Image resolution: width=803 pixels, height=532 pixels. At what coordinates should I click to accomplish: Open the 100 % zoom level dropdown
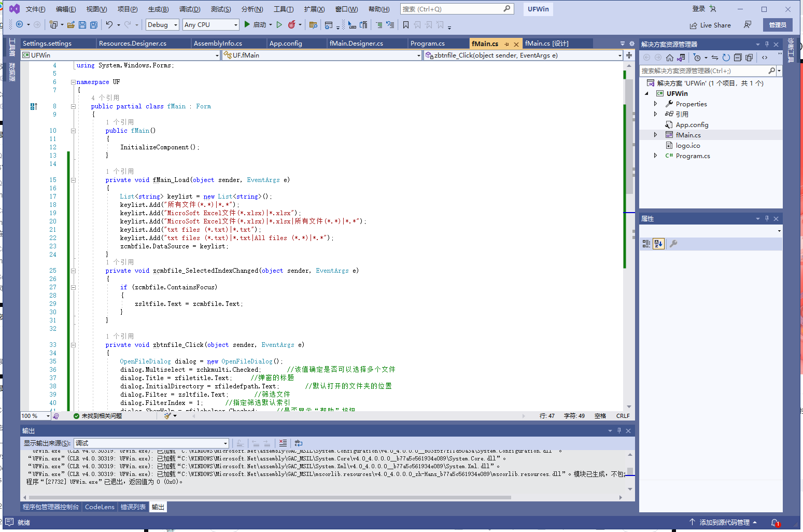point(35,416)
